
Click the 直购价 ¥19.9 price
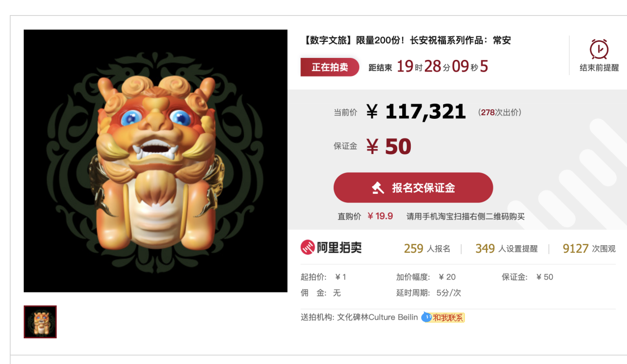(x=365, y=216)
